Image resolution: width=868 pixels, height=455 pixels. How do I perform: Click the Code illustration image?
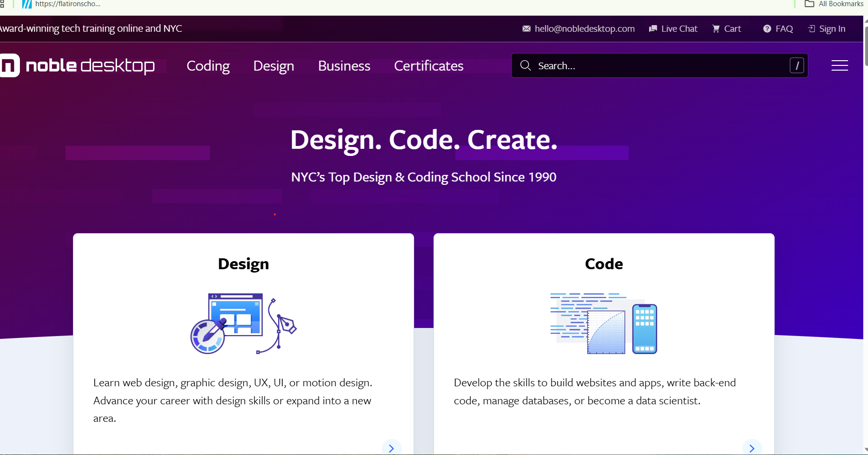click(x=604, y=323)
